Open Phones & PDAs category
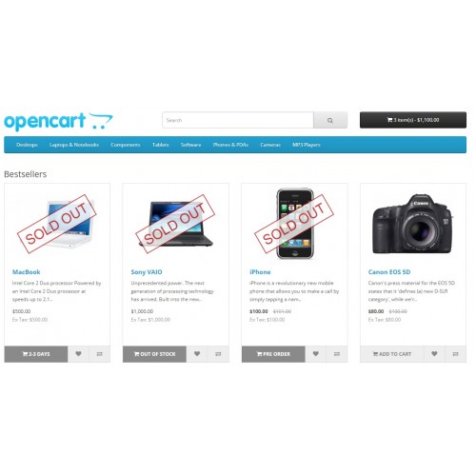 [230, 145]
